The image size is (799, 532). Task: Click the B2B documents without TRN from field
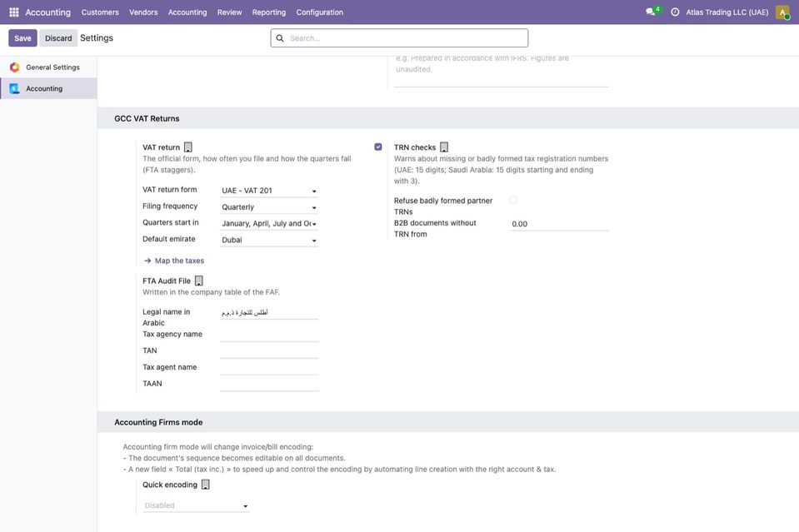559,224
